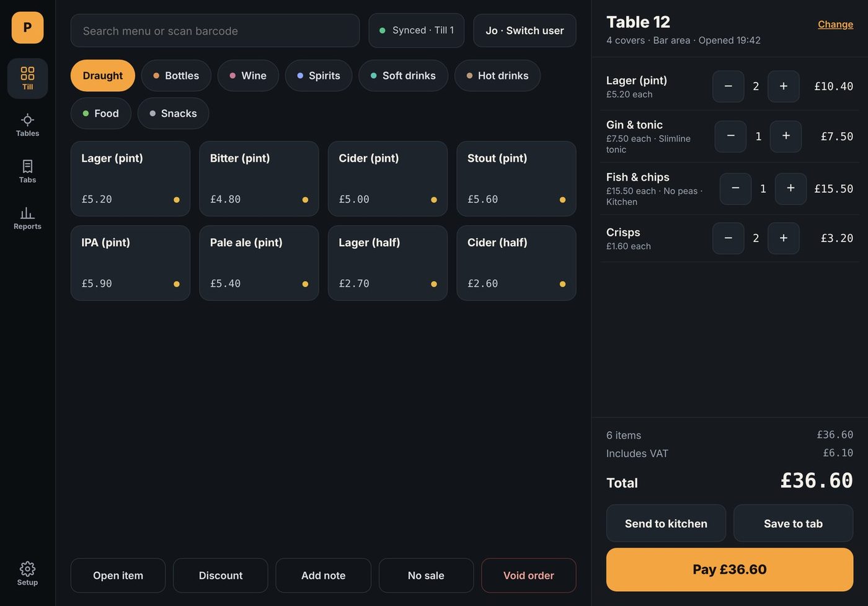This screenshot has width=868, height=606.
Task: Open the drawer with No sale
Action: coord(426,576)
